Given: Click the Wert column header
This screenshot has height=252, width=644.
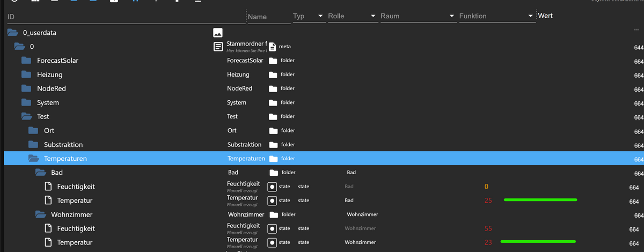Looking at the screenshot, I should 545,16.
